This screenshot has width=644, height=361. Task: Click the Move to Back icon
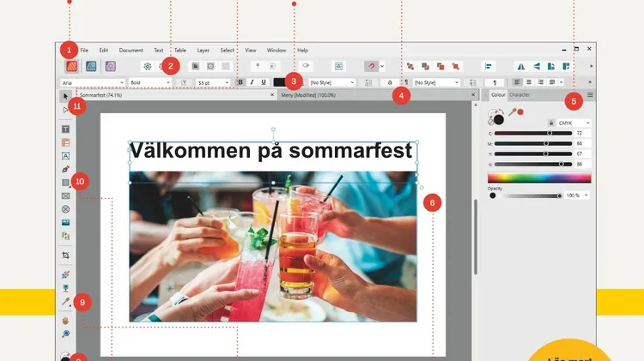click(410, 66)
